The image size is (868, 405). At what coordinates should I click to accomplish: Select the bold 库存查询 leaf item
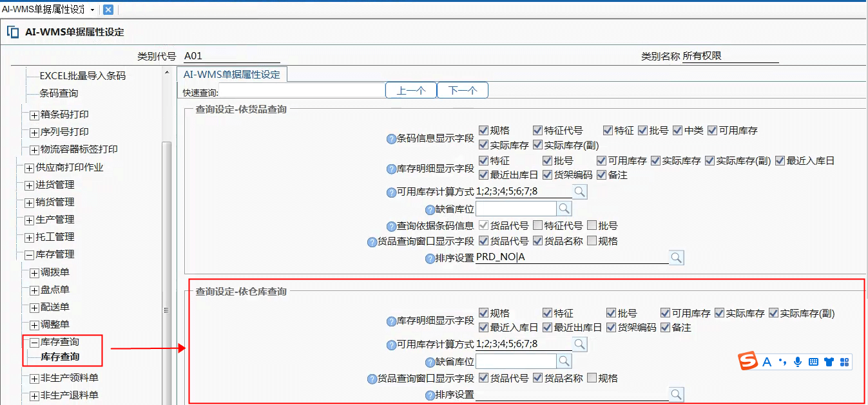[60, 356]
